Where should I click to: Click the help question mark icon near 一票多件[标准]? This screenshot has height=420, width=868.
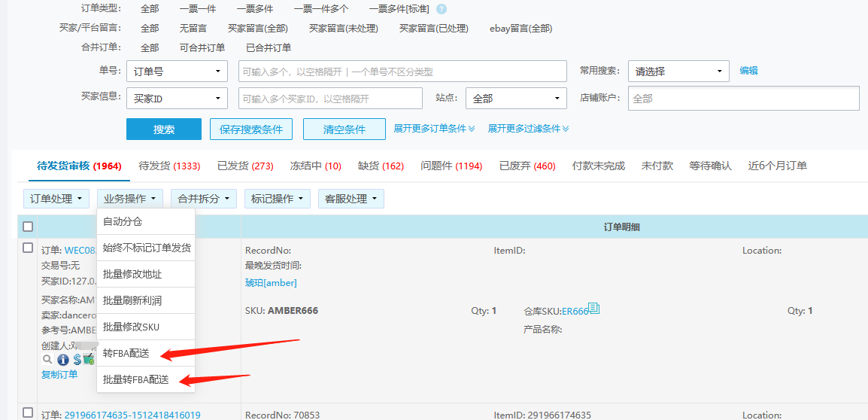coord(442,9)
